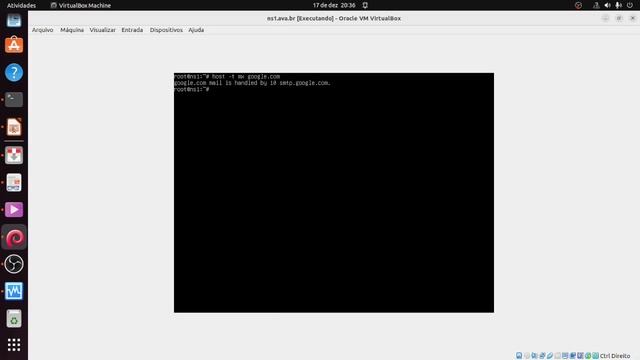The width and height of the screenshot is (640, 360).
Task: Open the Entrada menu
Action: click(132, 30)
